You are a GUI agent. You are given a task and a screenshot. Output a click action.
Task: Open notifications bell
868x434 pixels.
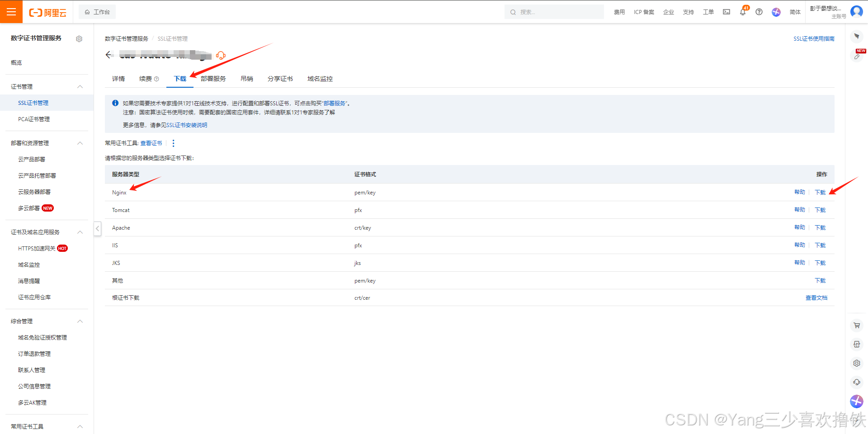(743, 12)
